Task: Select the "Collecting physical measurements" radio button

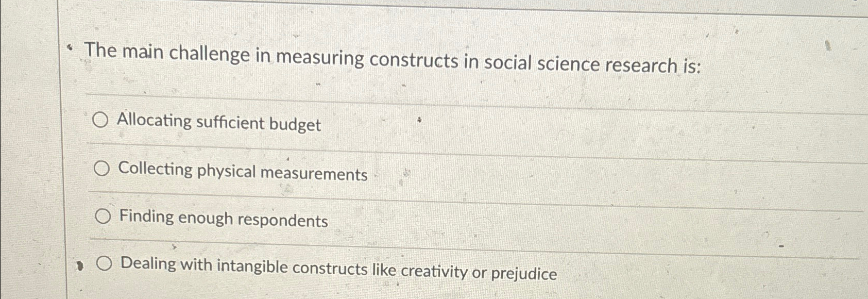Action: coord(102,169)
